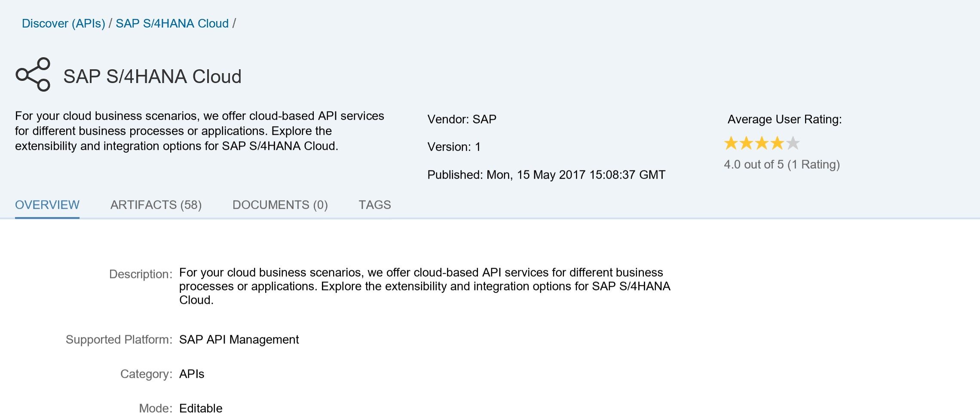Click the APIs category value
The height and width of the screenshot is (416, 980).
[x=192, y=374]
